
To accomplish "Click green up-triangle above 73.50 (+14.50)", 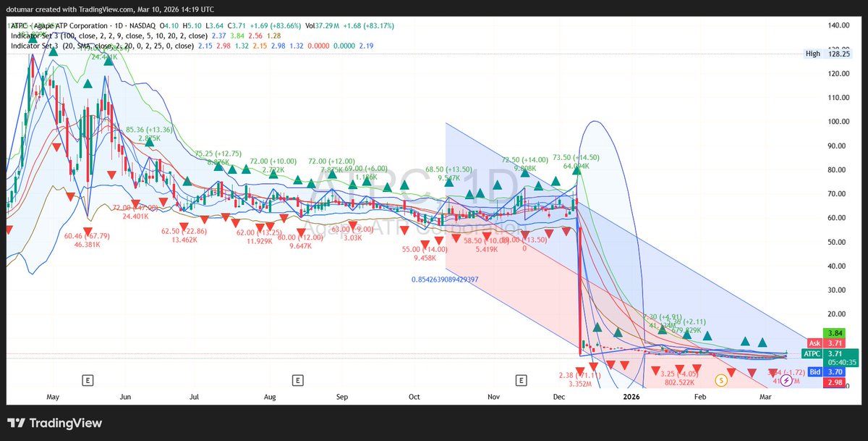I will pos(576,169).
